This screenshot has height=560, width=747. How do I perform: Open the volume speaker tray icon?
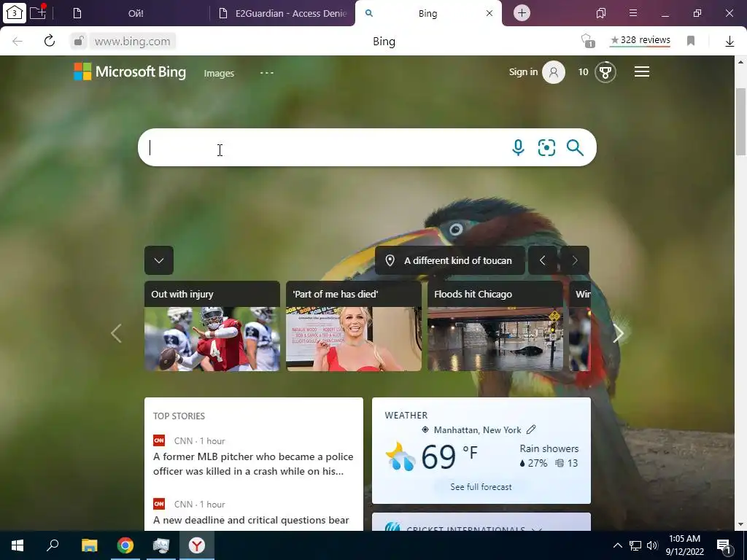click(652, 545)
